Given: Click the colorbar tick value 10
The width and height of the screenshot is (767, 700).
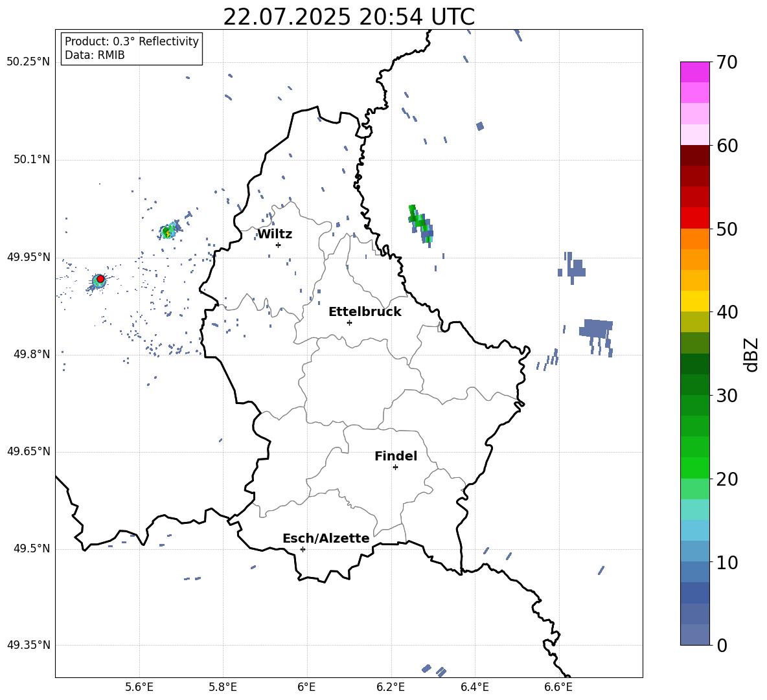Looking at the screenshot, I should [x=727, y=562].
